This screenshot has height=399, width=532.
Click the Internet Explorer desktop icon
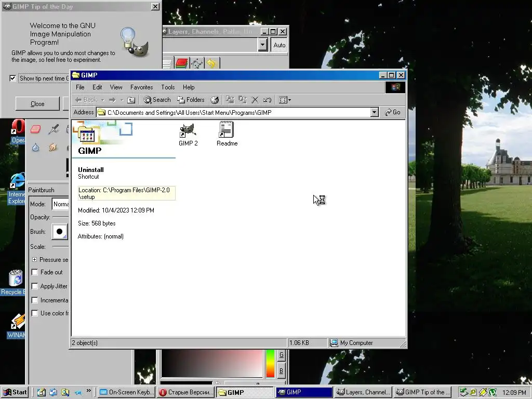[16, 189]
